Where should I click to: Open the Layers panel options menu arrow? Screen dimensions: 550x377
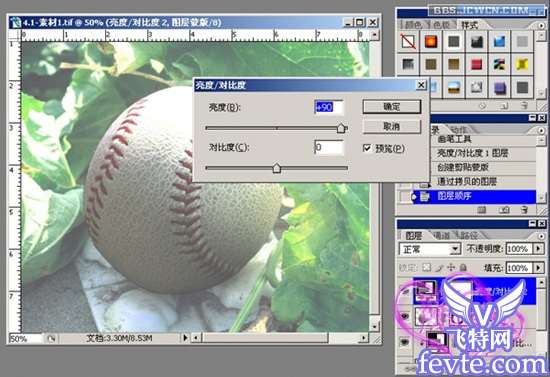pyautogui.click(x=541, y=235)
